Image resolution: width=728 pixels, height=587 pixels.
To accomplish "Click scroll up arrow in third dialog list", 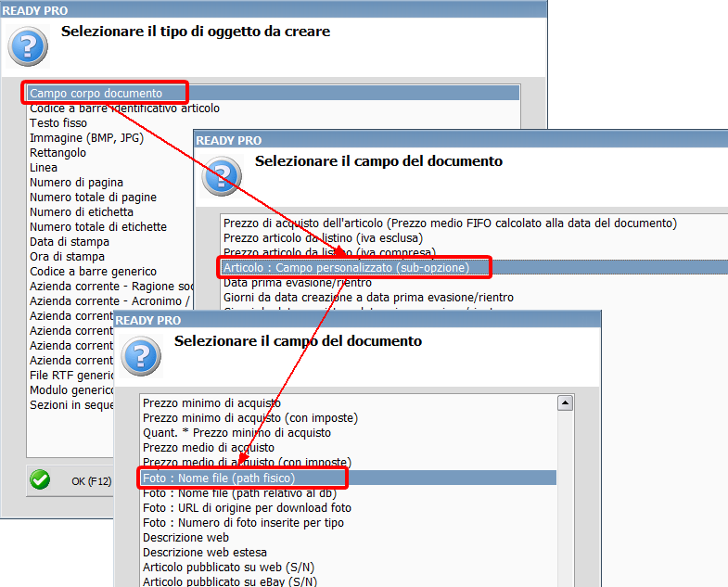I will [x=565, y=403].
